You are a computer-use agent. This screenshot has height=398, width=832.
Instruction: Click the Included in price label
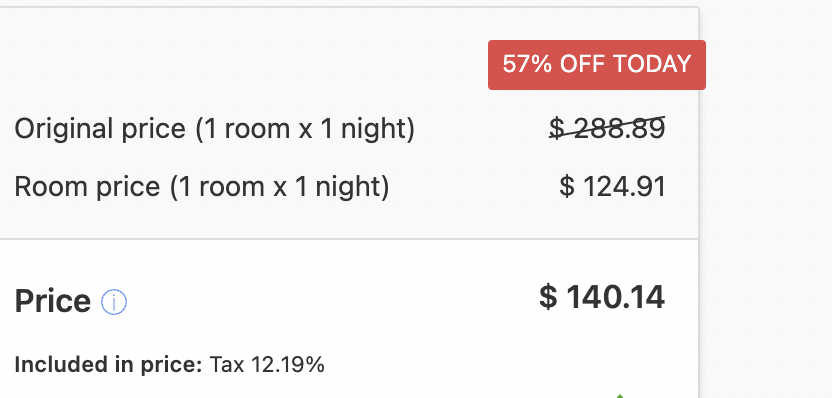point(108,365)
